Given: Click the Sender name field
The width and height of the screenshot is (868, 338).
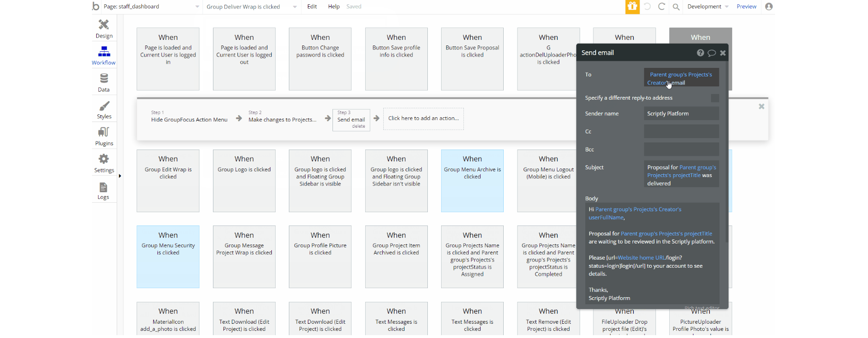Looking at the screenshot, I should pyautogui.click(x=681, y=113).
